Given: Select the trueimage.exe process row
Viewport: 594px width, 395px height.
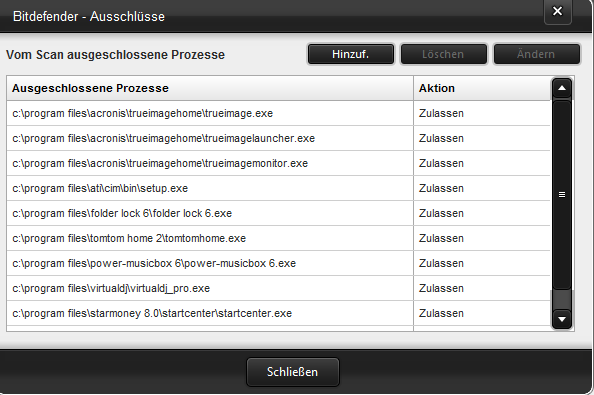Looking at the screenshot, I should [x=278, y=113].
